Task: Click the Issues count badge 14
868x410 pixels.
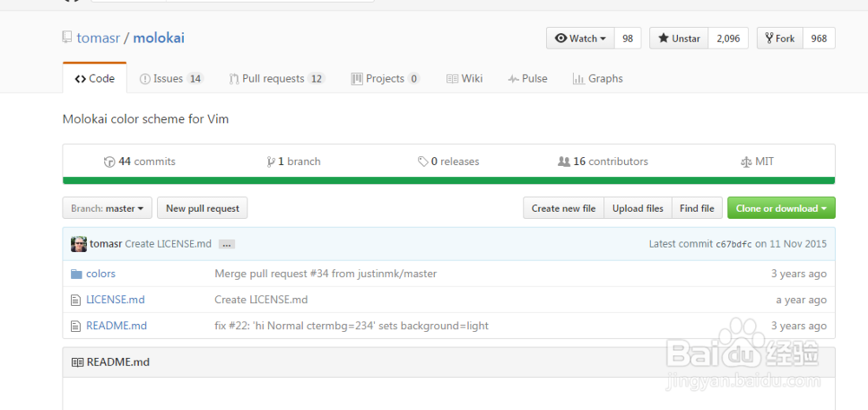Action: coord(194,79)
